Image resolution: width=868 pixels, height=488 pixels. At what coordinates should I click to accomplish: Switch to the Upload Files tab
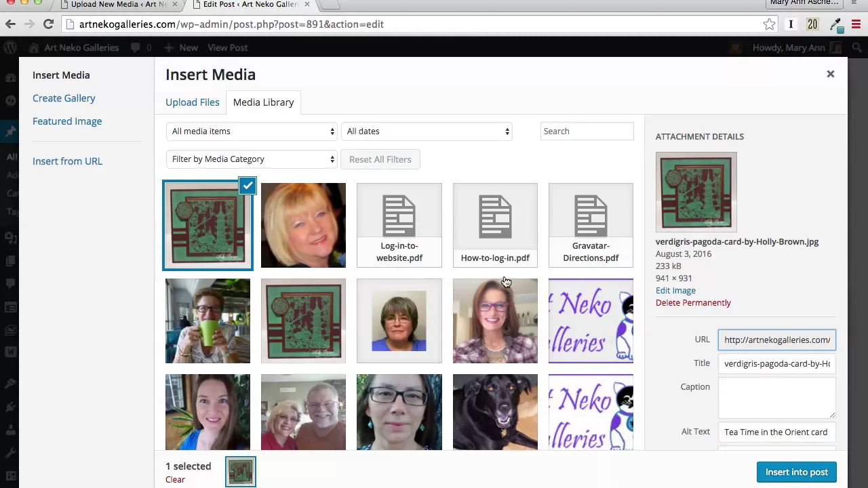(x=193, y=102)
